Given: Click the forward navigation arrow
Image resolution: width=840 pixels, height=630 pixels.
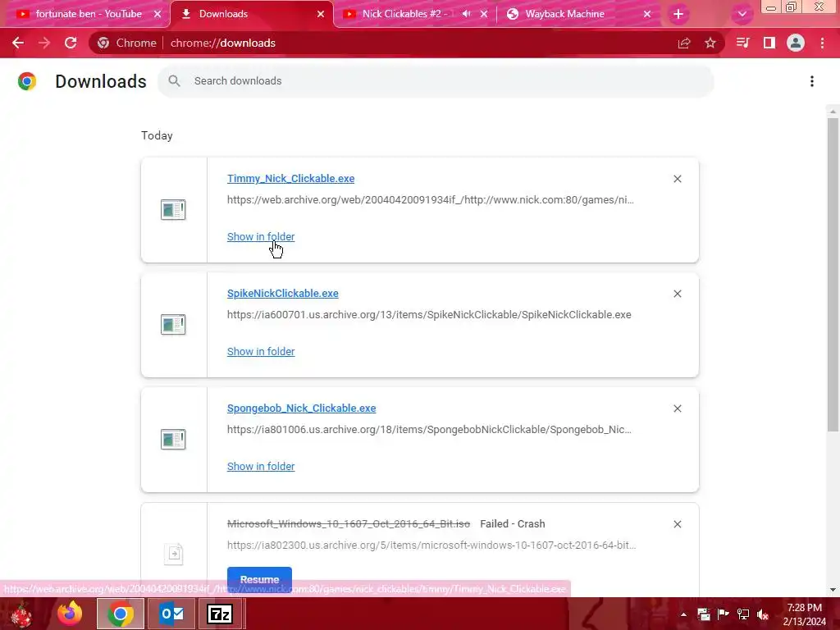Looking at the screenshot, I should 44,43.
